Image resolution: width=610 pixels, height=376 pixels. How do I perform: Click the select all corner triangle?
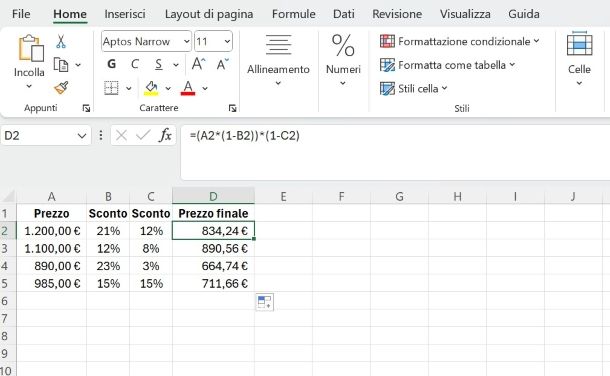point(9,196)
